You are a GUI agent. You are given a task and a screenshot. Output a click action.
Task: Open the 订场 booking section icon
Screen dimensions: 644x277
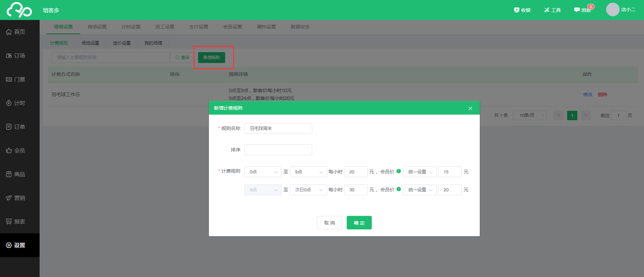[9, 56]
